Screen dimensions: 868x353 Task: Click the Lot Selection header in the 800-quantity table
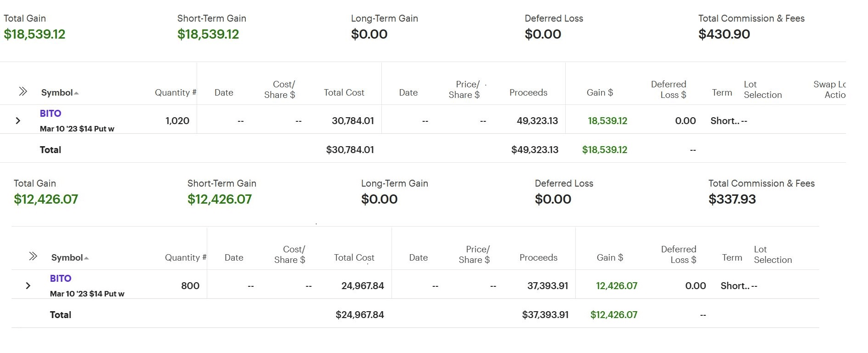point(772,255)
